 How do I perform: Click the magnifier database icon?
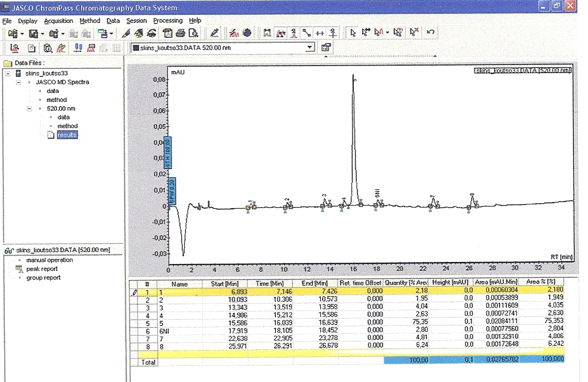click(47, 48)
